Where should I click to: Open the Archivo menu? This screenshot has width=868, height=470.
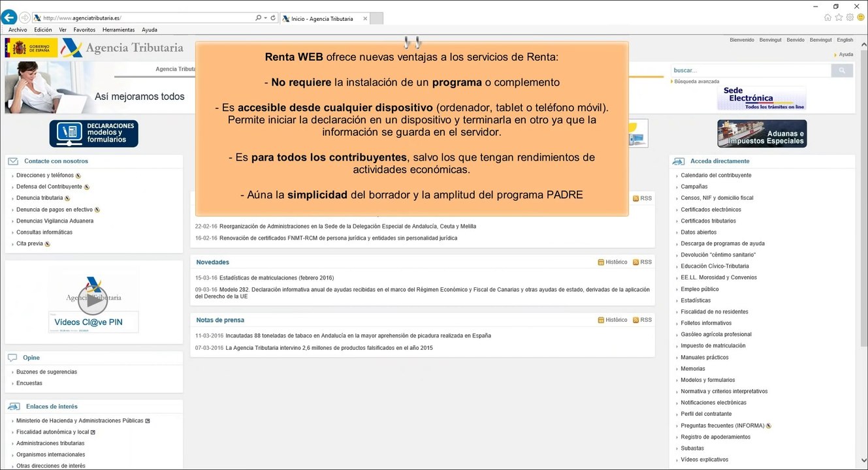click(x=18, y=30)
